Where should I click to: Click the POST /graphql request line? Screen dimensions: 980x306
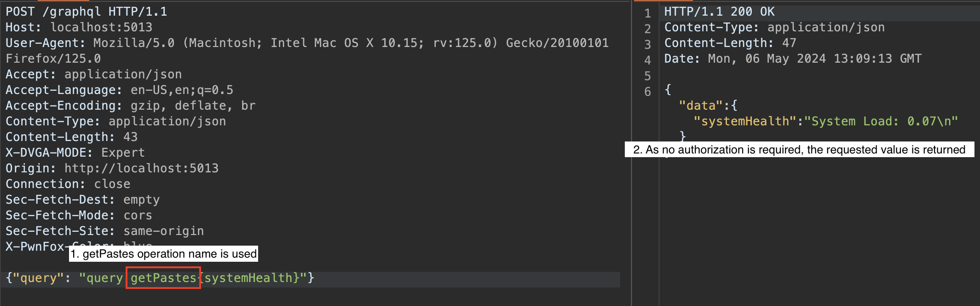coord(86,12)
